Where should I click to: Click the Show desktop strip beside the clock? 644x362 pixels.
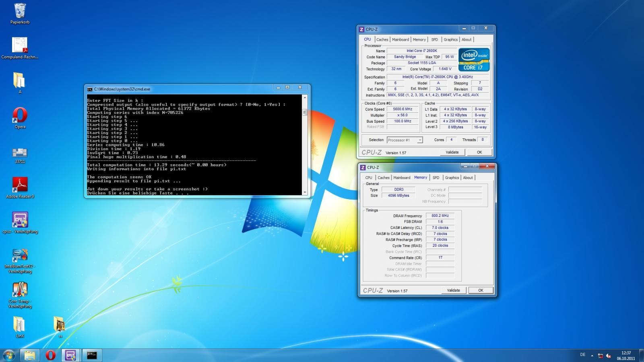(x=641, y=356)
